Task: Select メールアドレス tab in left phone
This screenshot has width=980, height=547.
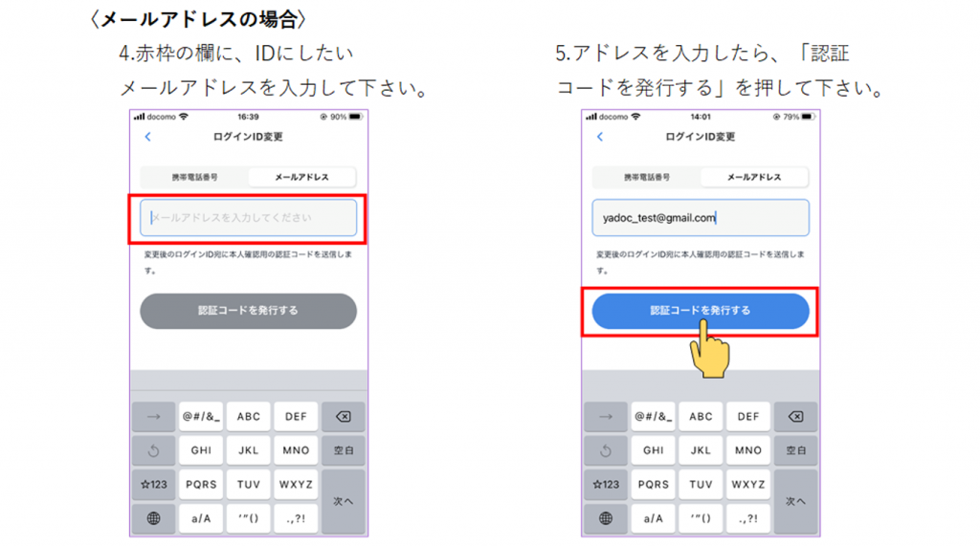Action: pyautogui.click(x=301, y=177)
